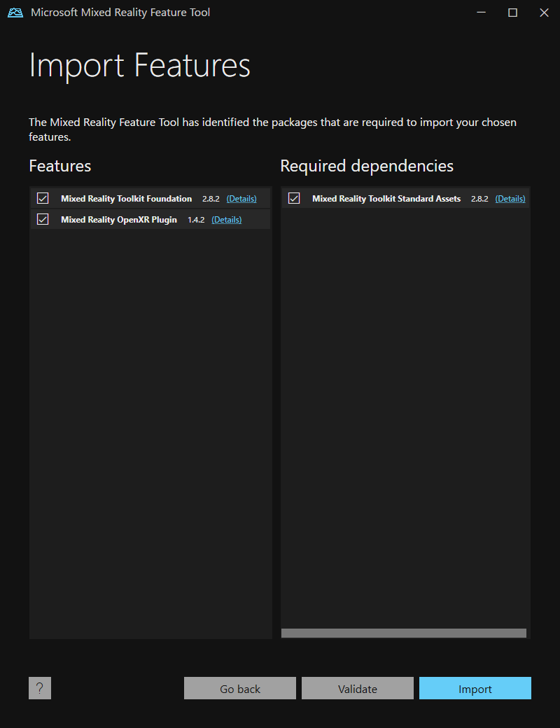Uncheck Mixed Reality Toolkit Foundation checkbox

[43, 198]
